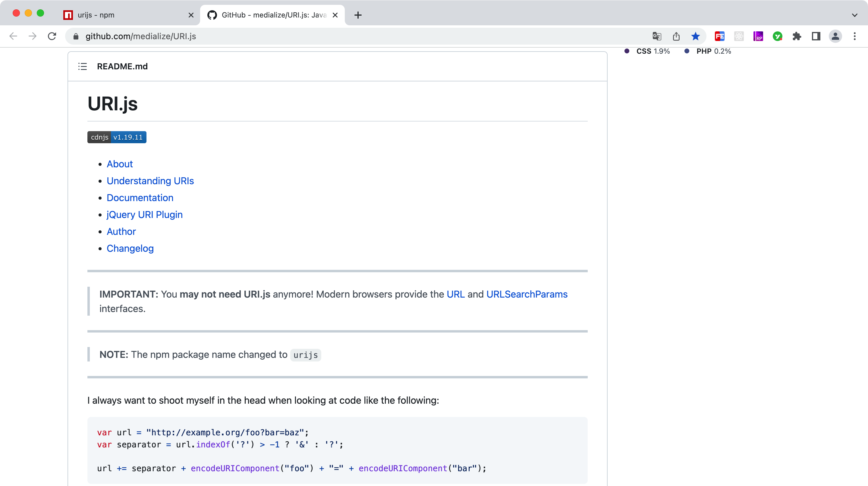Follow the URLSearchParams link
The width and height of the screenshot is (868, 486).
coord(527,294)
